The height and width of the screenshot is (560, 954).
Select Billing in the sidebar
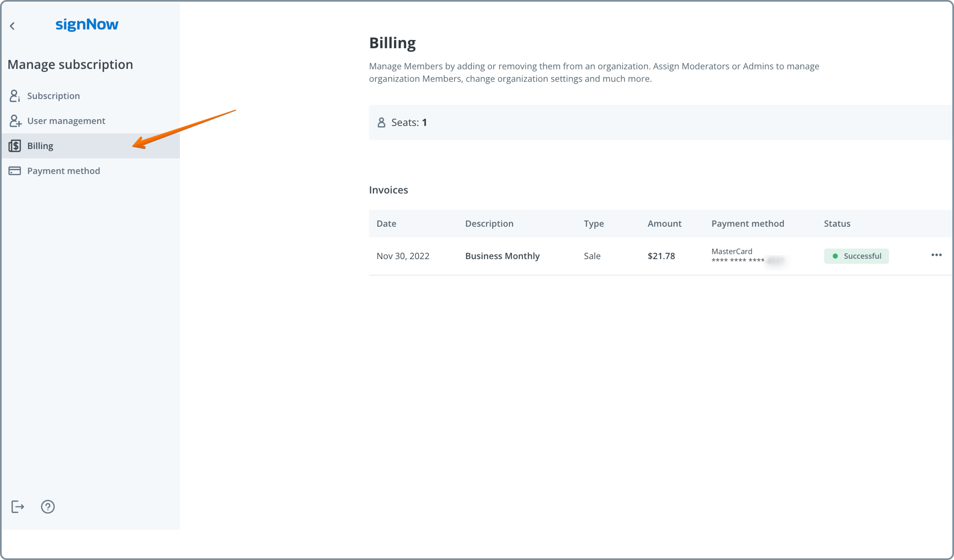point(40,146)
